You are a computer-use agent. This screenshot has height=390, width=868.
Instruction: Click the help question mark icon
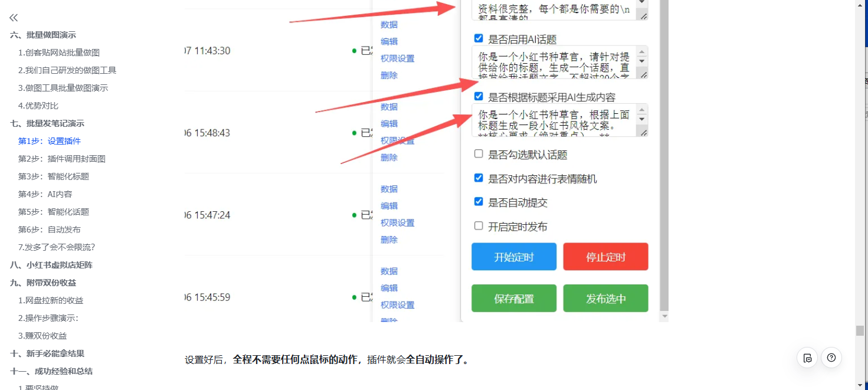(831, 358)
